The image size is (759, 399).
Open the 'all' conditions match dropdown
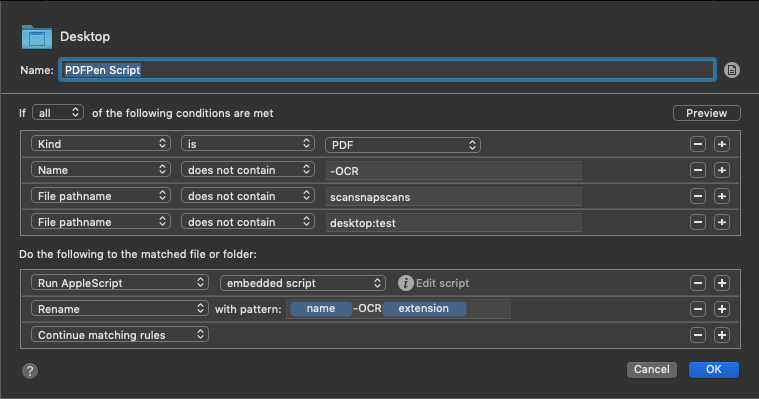tap(58, 113)
